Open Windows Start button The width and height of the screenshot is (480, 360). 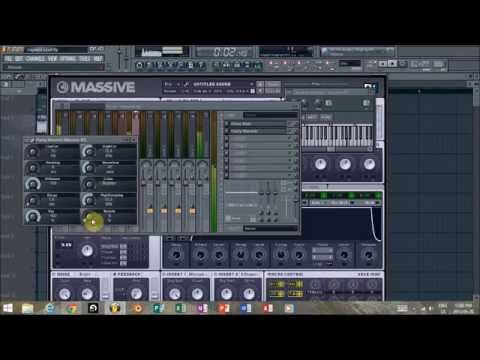coord(8,308)
